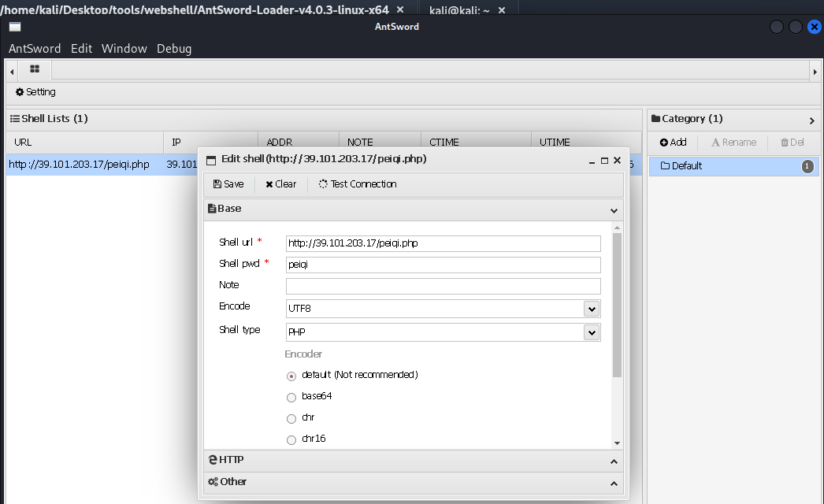
Task: Expand the Other section
Action: coord(614,484)
